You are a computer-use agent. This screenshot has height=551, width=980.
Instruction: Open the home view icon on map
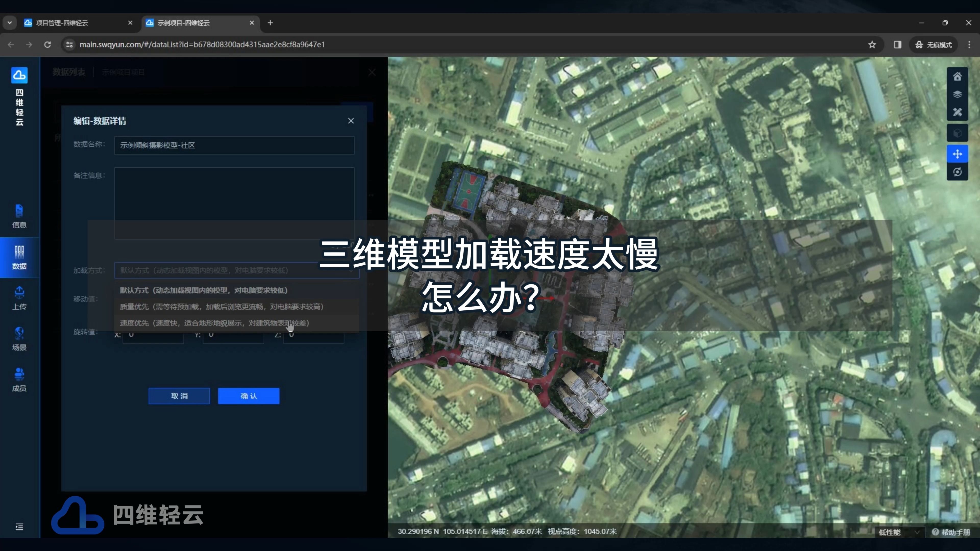pos(958,77)
